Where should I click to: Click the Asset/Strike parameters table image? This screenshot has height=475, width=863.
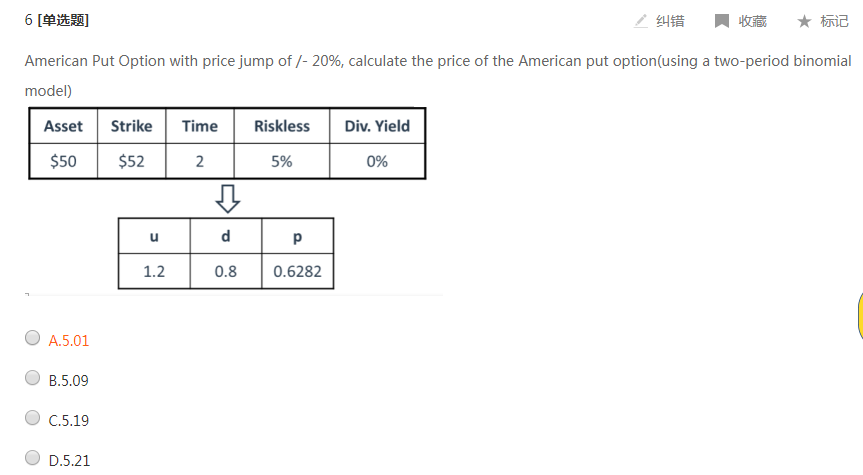pos(227,143)
